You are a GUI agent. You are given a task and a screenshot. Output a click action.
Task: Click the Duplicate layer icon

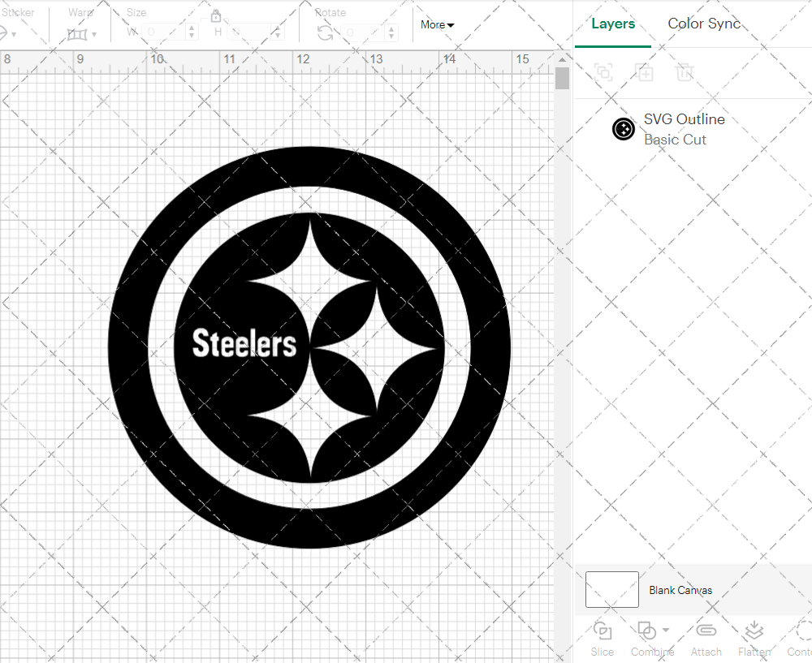coord(645,72)
